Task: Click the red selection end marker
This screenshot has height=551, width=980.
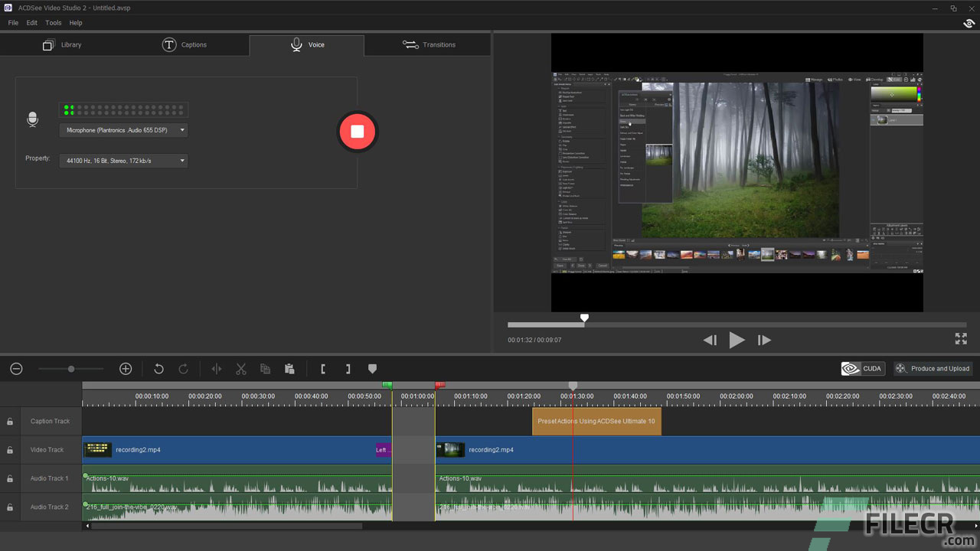Action: 439,385
